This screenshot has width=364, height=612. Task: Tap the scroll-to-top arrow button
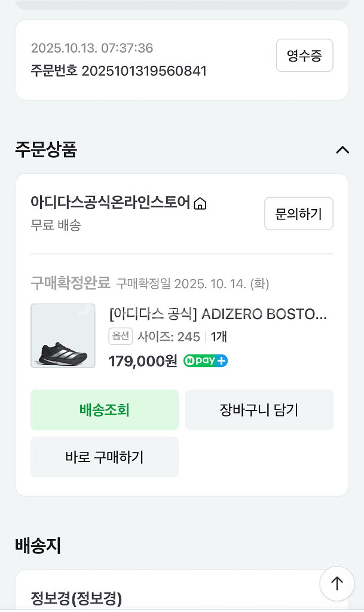pos(337,583)
